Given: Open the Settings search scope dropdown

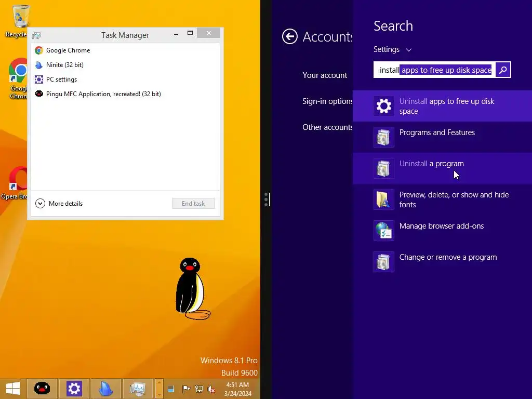Looking at the screenshot, I should click(393, 49).
